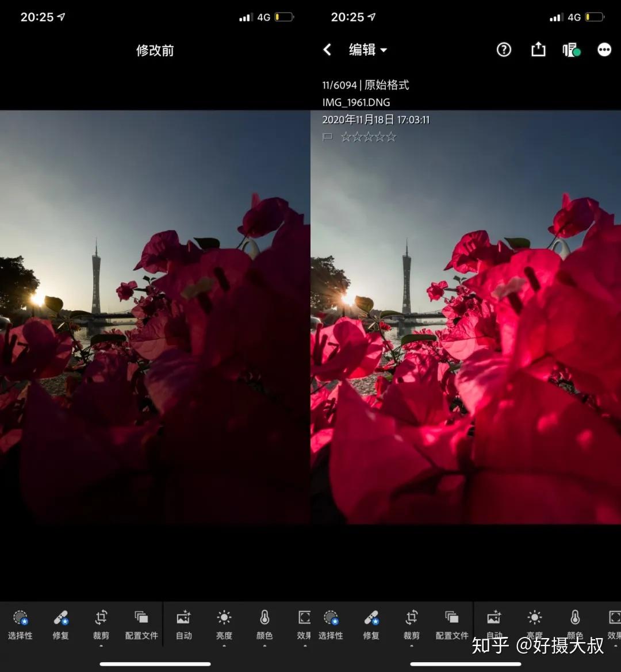Image resolution: width=621 pixels, height=672 pixels.
Task: Apply 自动 auto adjust in right screen
Action: coord(494,625)
